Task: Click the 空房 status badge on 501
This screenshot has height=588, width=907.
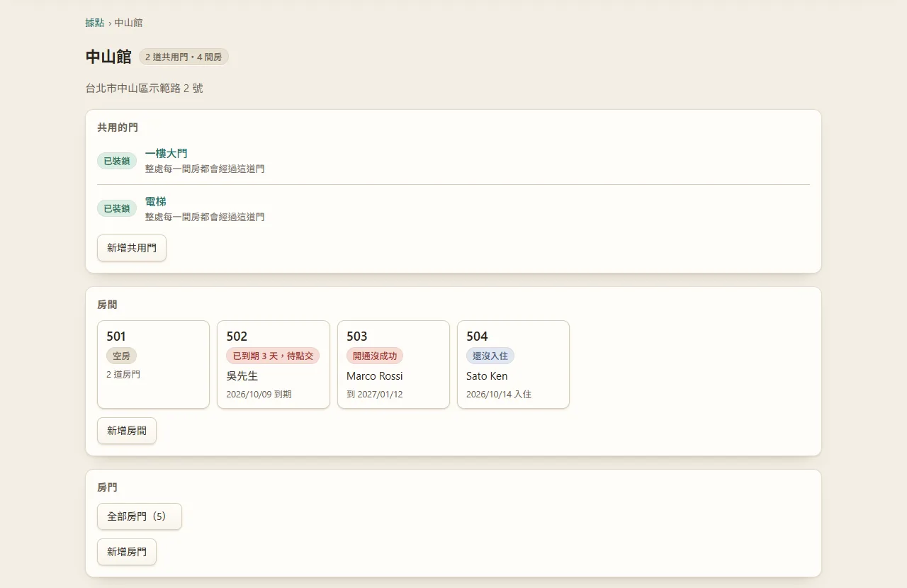Action: pyautogui.click(x=121, y=356)
